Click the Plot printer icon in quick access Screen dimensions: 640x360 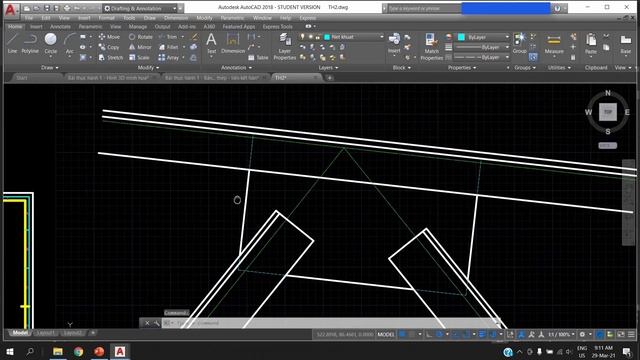point(67,8)
